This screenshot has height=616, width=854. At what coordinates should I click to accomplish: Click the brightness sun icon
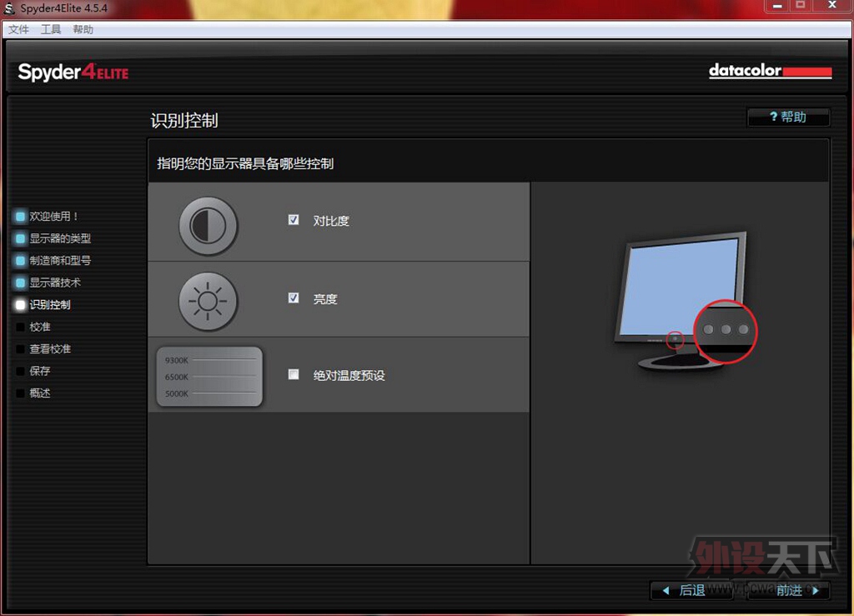pos(208,301)
